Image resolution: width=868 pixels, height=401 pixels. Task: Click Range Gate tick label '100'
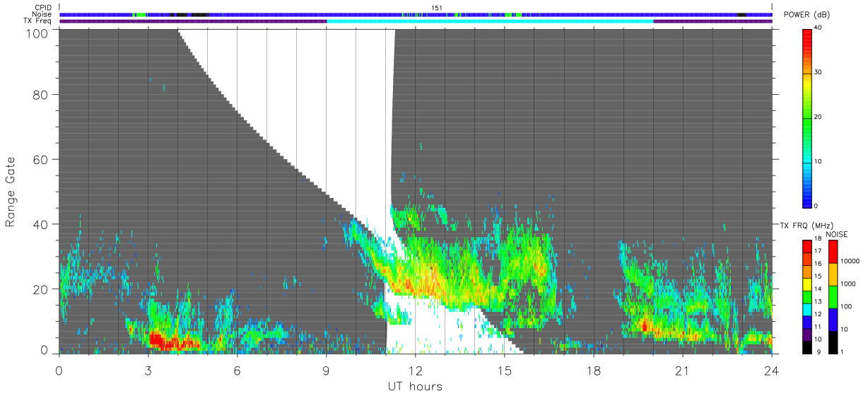point(37,33)
